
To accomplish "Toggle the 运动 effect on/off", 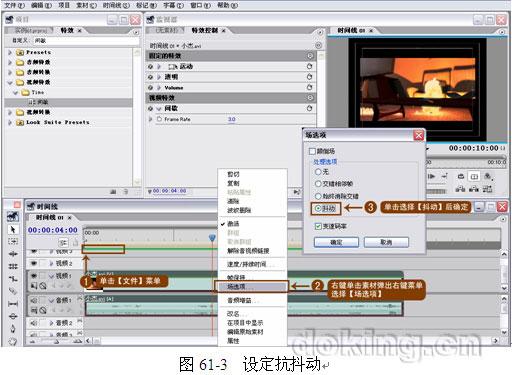I will [150, 67].
